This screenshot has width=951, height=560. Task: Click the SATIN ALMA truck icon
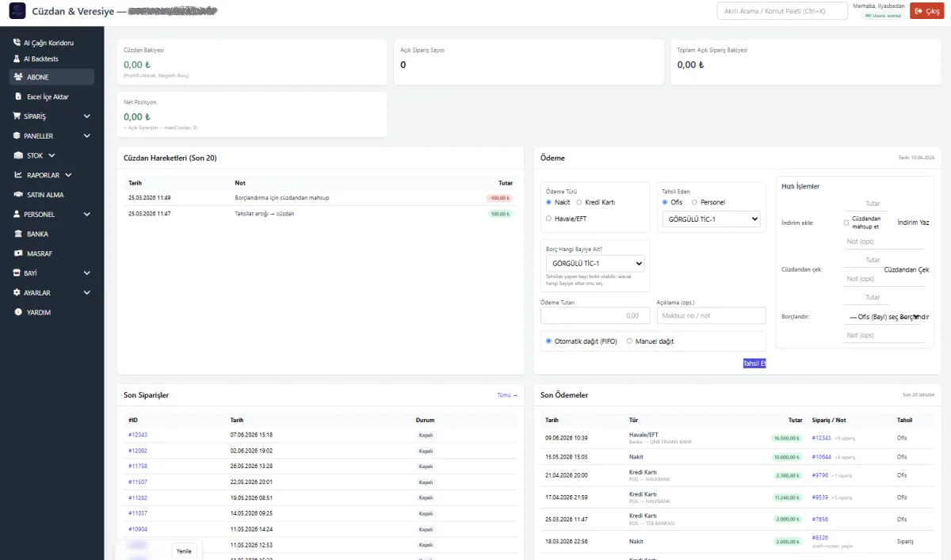point(19,195)
